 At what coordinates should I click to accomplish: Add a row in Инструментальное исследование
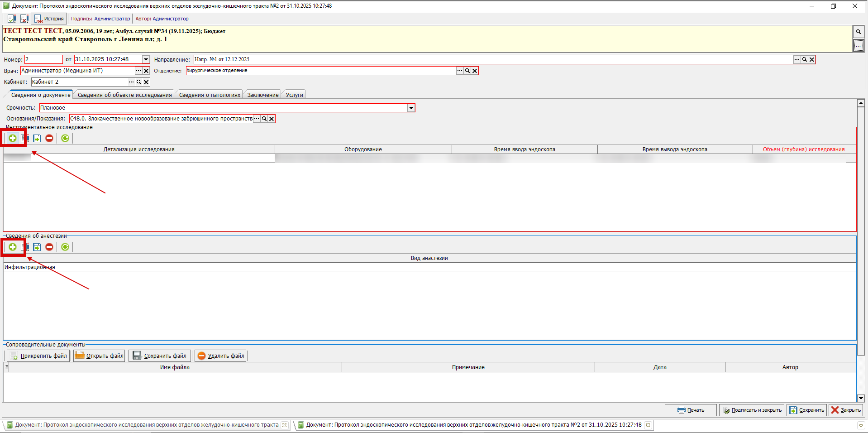click(13, 138)
